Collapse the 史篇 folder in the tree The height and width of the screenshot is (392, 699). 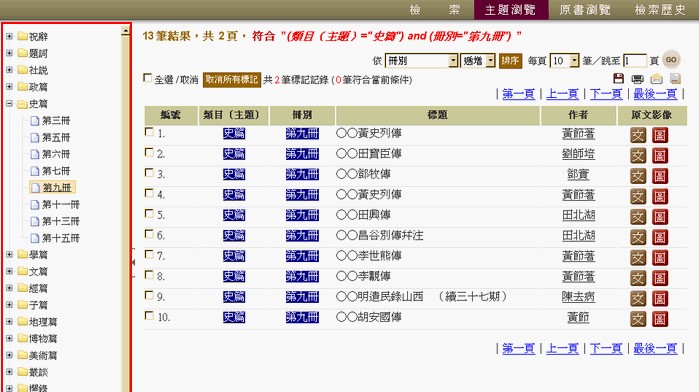pos(9,103)
